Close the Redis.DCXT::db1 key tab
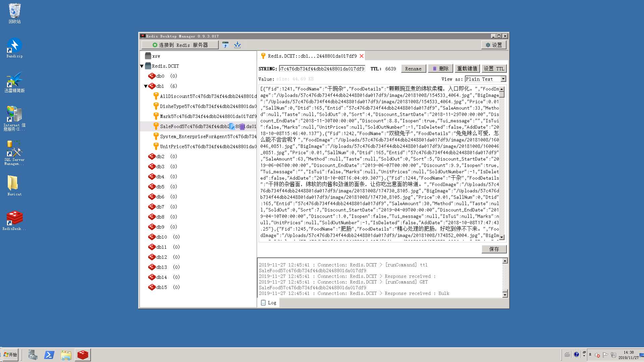 coord(362,56)
